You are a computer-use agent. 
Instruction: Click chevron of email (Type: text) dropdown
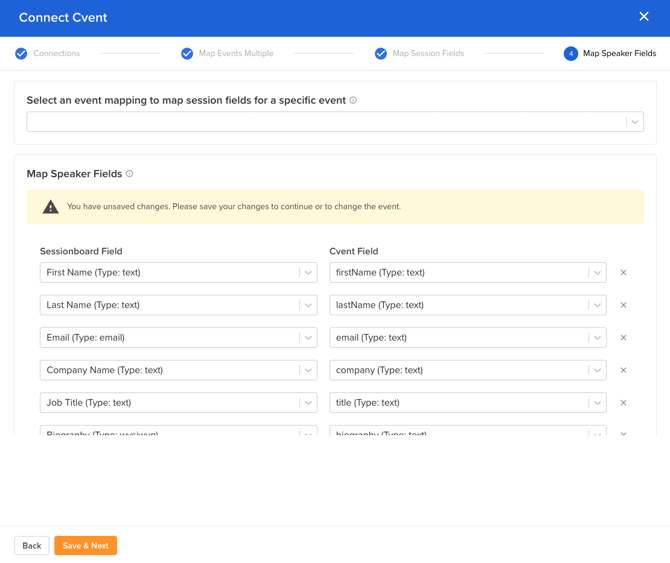[x=597, y=337]
